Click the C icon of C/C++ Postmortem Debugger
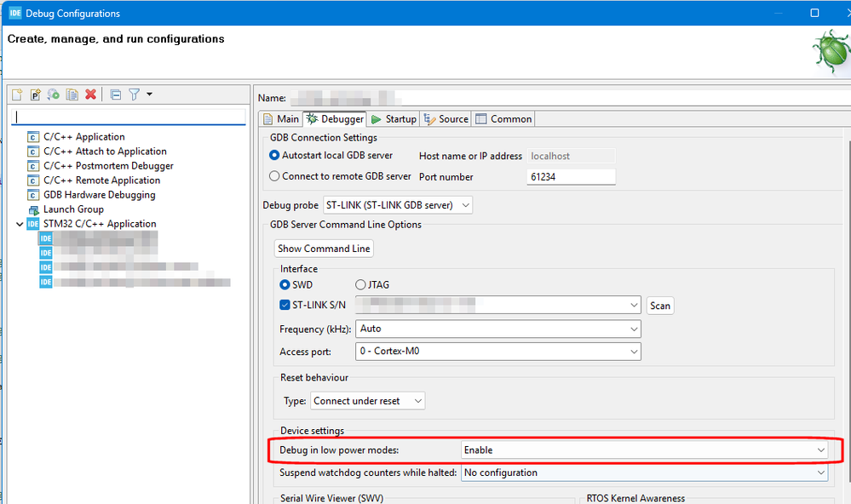The image size is (851, 504). (33, 166)
